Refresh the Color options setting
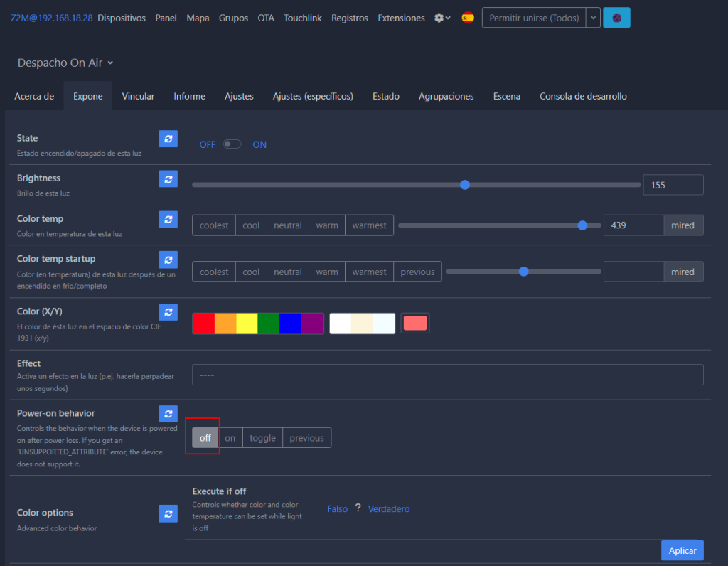The height and width of the screenshot is (566, 728). [x=168, y=513]
